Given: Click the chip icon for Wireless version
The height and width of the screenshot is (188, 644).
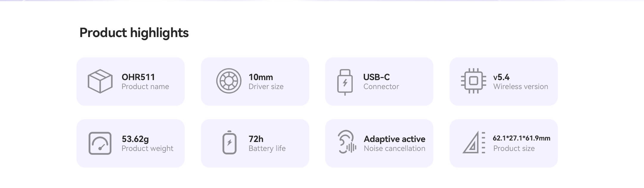Looking at the screenshot, I should tap(473, 81).
